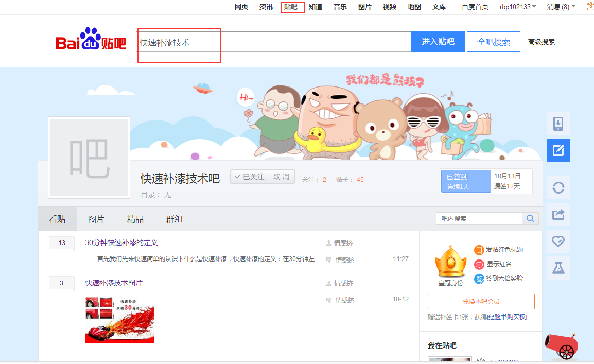The image size is (594, 364).
Task: Click the 快速补漆技术吧 forum title
Action: [180, 179]
